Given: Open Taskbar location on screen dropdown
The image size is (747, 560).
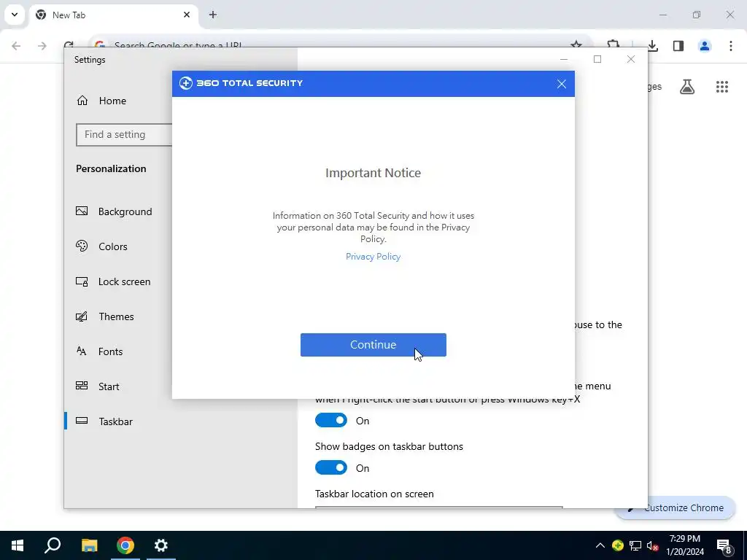Looking at the screenshot, I should (x=438, y=507).
